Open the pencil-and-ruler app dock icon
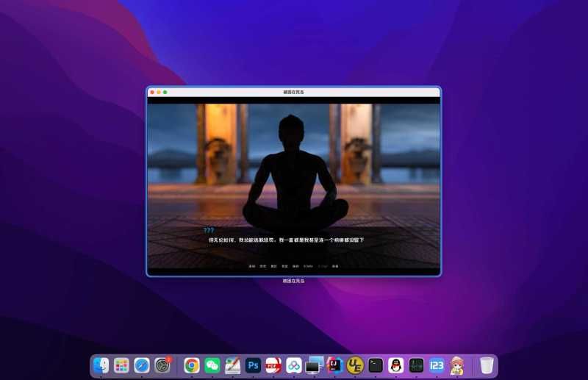The height and width of the screenshot is (380, 588). tap(232, 365)
